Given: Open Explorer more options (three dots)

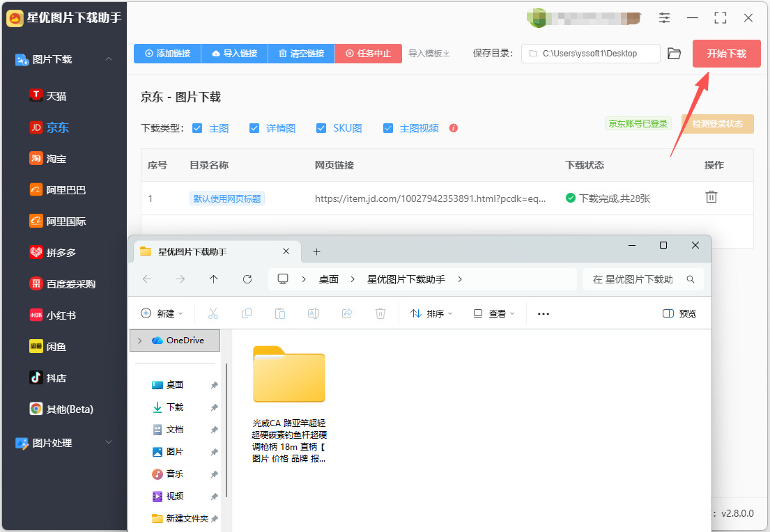Looking at the screenshot, I should [x=543, y=313].
